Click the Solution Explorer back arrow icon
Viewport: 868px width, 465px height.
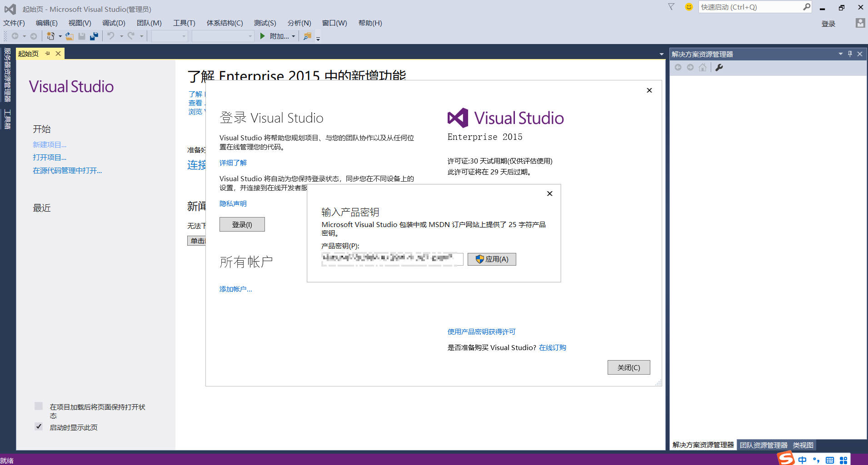point(678,67)
